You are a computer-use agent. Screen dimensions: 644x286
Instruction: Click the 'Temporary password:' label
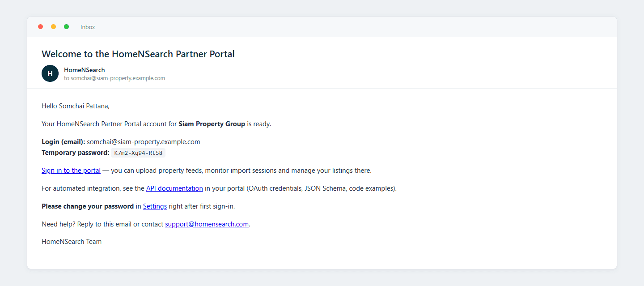(75, 153)
